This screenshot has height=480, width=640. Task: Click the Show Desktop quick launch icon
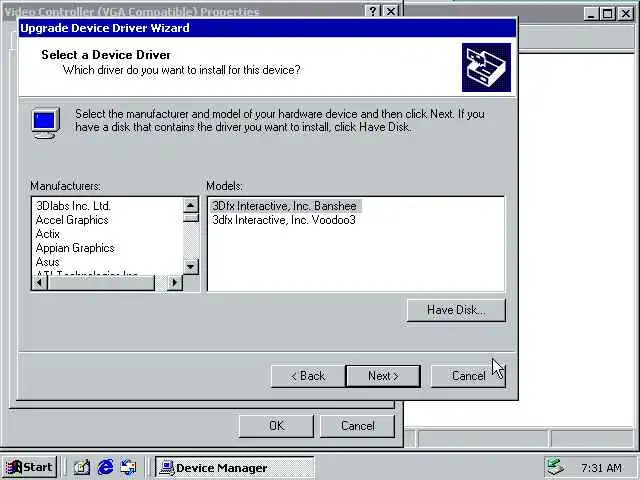[x=82, y=467]
